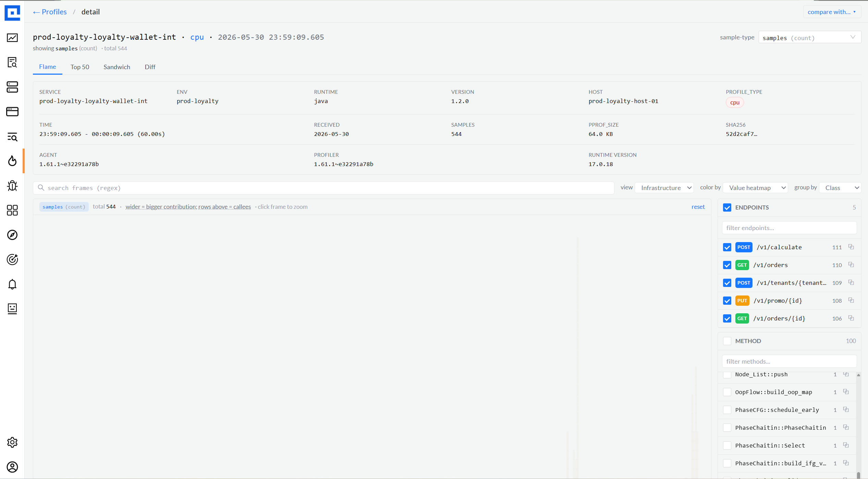868x479 pixels.
Task: Open the compare with dropdown
Action: [x=832, y=12]
